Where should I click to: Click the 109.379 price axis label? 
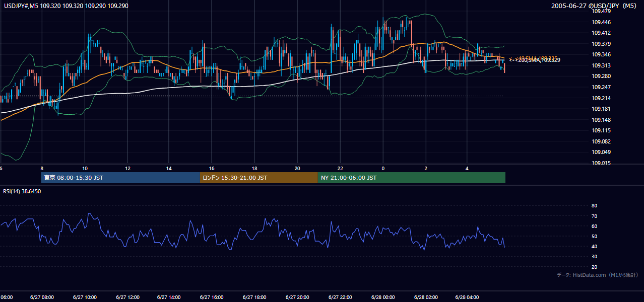(x=601, y=44)
